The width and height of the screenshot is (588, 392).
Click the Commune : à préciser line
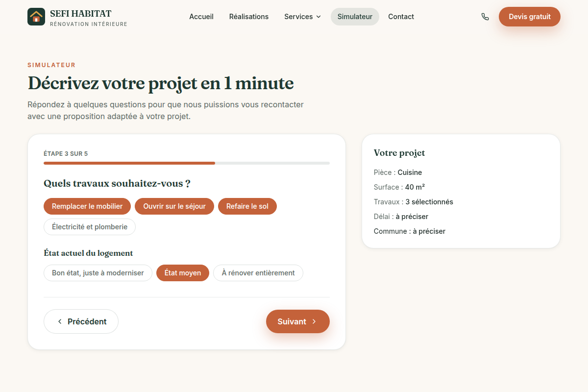point(410,231)
